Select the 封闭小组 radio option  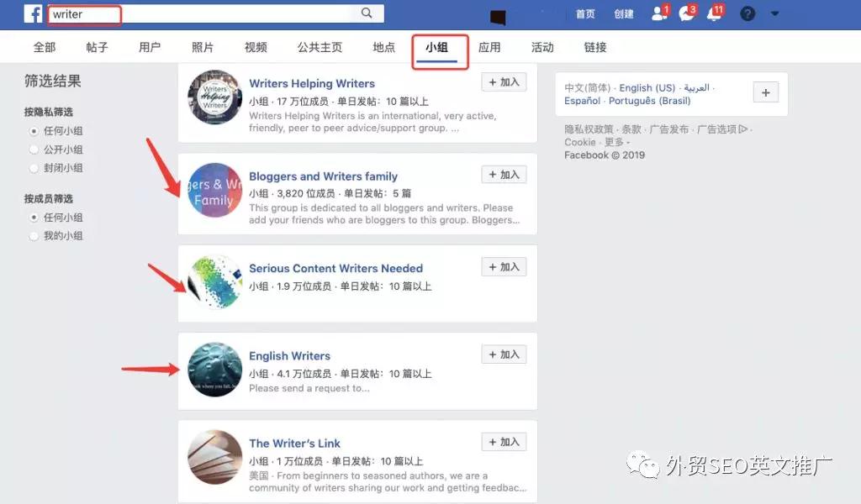34,168
